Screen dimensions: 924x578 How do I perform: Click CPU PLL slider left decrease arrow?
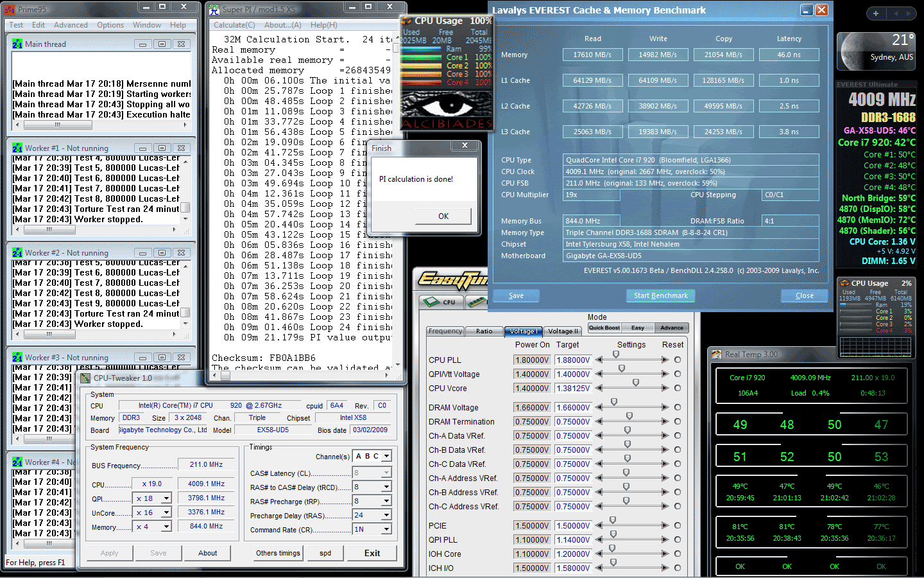click(x=599, y=360)
